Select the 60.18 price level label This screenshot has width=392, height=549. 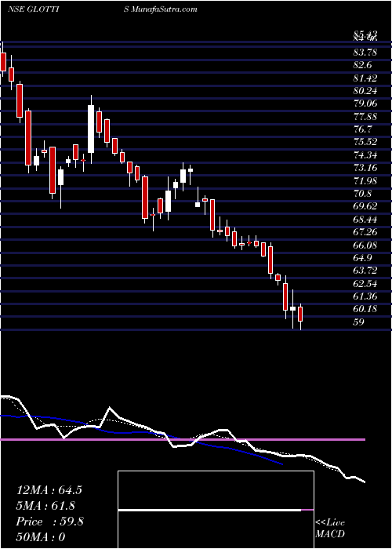point(365,309)
